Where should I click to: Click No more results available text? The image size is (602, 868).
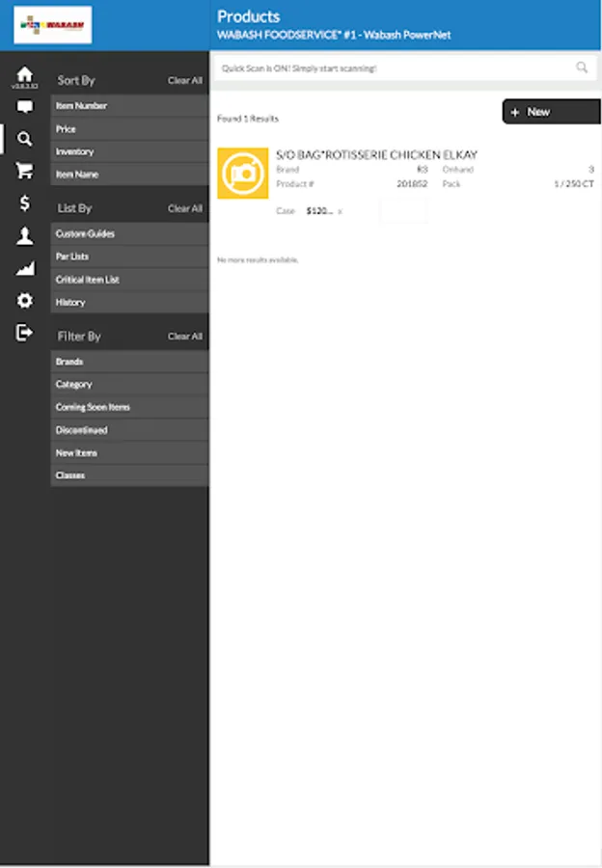point(258,259)
